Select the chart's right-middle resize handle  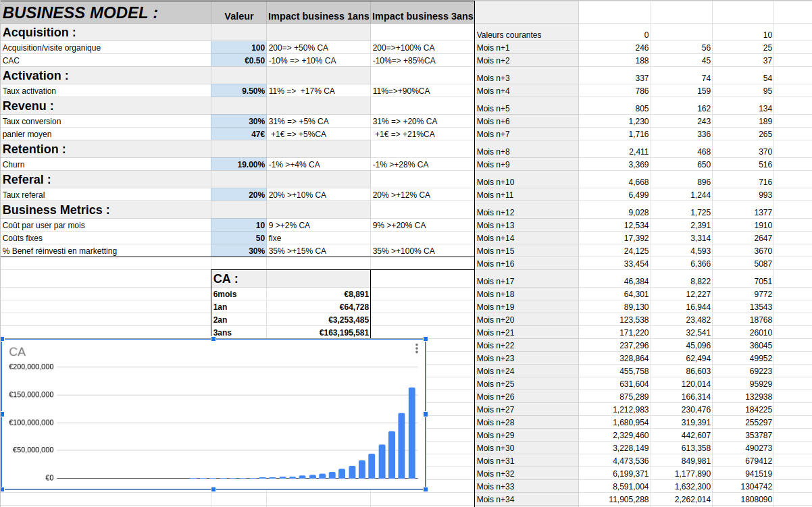(426, 414)
